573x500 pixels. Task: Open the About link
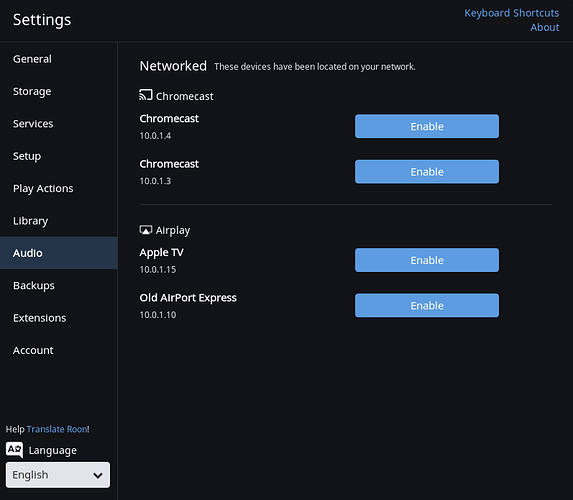pyautogui.click(x=544, y=27)
